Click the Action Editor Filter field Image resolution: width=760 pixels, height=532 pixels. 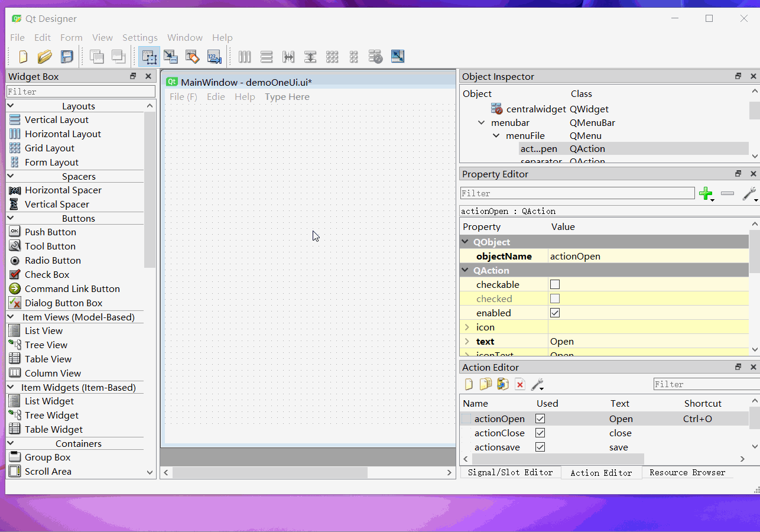coord(706,384)
